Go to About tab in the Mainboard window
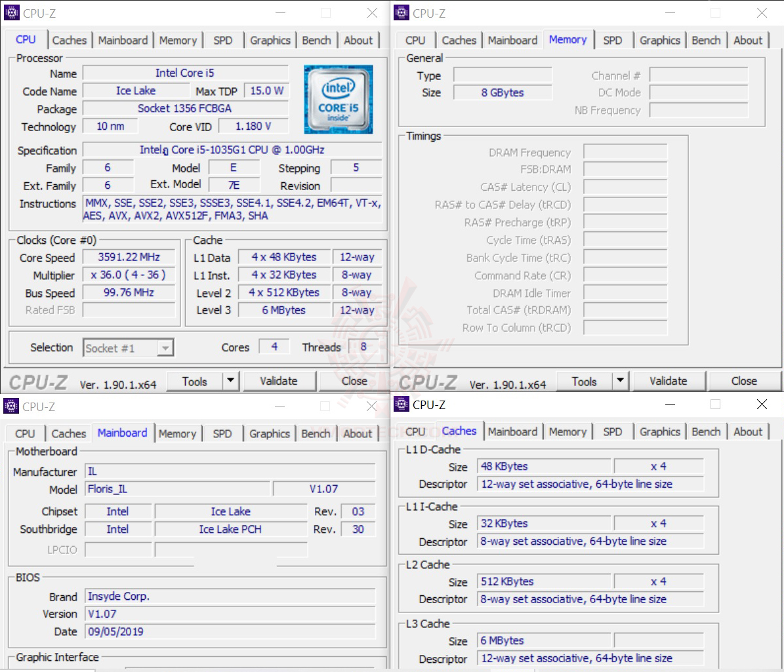Viewport: 784px width, 672px height. 358,433
